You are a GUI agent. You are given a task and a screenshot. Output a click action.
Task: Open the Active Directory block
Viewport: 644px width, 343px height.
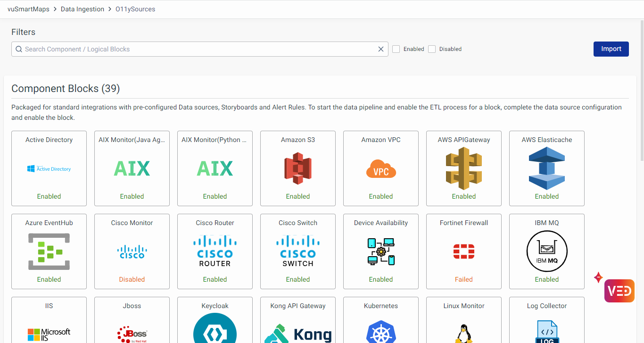[x=49, y=168]
